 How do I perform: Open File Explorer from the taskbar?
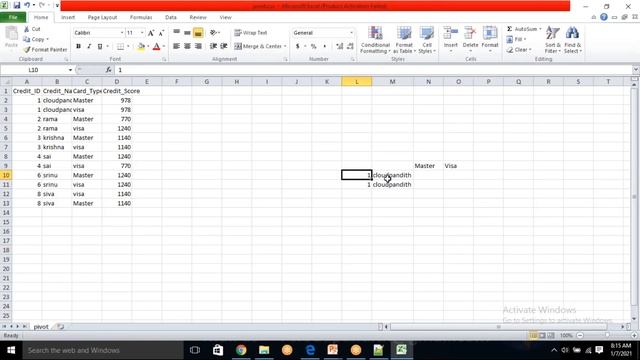pyautogui.click(x=264, y=350)
